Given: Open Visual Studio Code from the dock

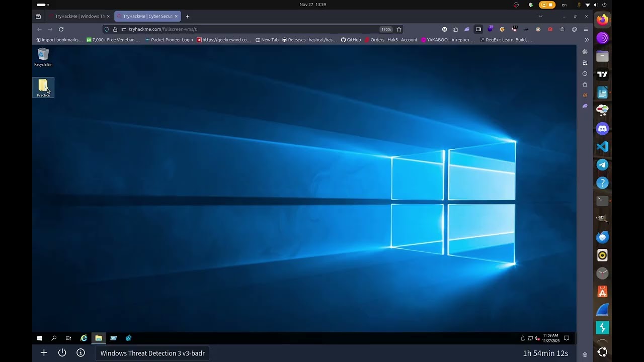Looking at the screenshot, I should pyautogui.click(x=602, y=147).
